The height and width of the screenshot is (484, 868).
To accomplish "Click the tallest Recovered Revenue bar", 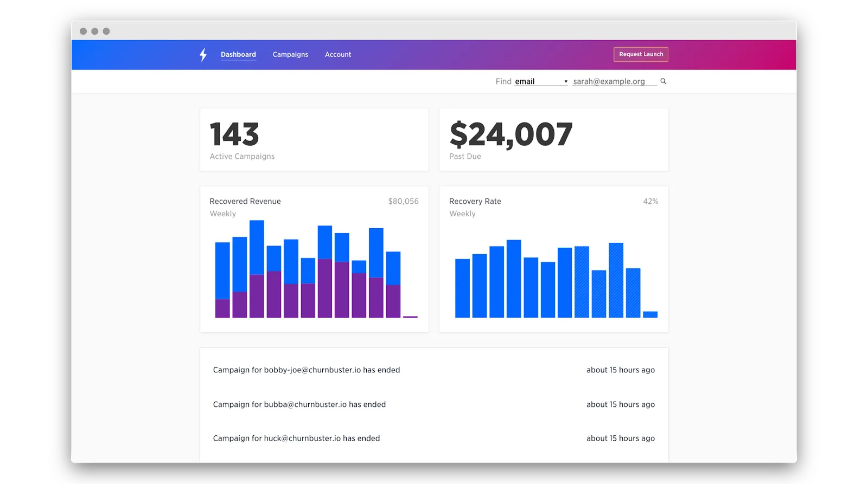I will [257, 269].
